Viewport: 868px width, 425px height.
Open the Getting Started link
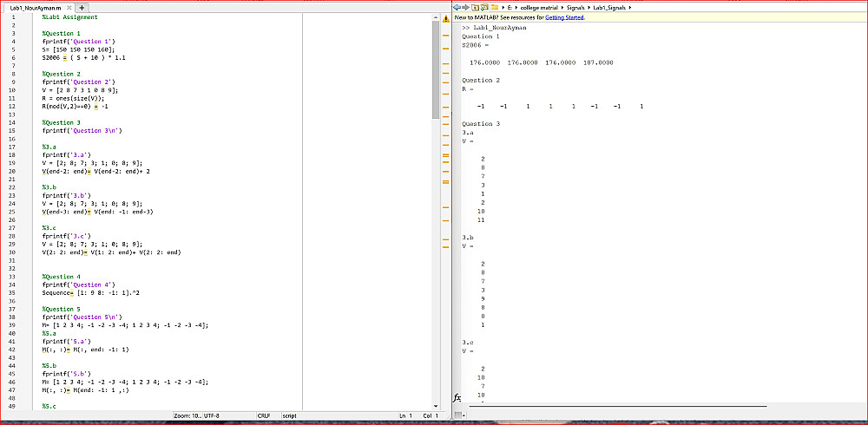coord(565,17)
